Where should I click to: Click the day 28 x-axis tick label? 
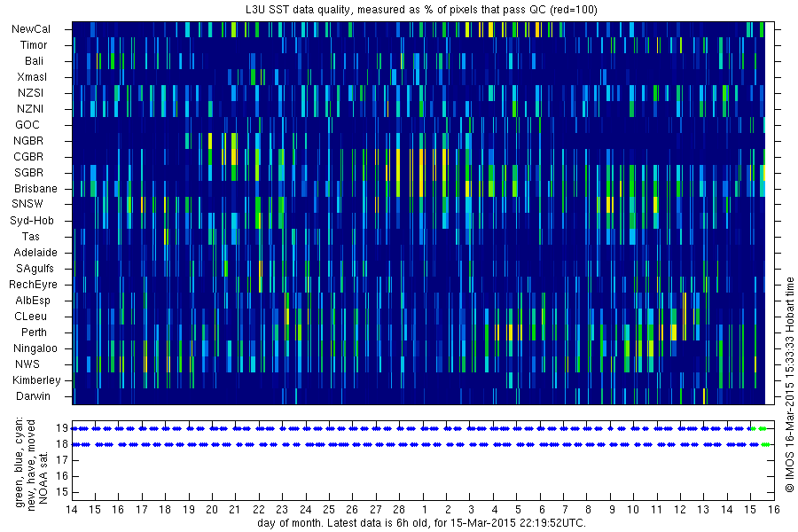(399, 510)
